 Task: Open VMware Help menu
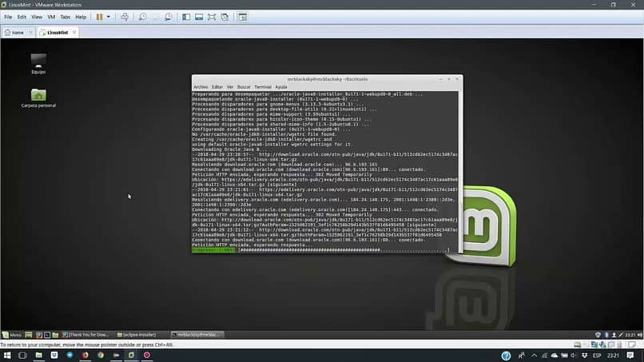[81, 17]
